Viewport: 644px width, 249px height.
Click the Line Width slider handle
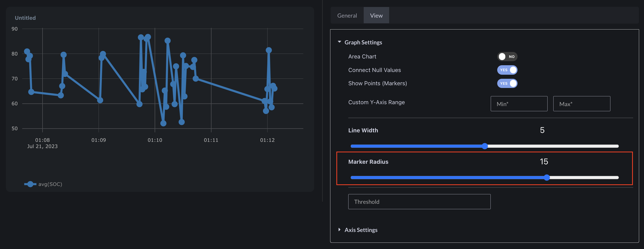click(485, 146)
